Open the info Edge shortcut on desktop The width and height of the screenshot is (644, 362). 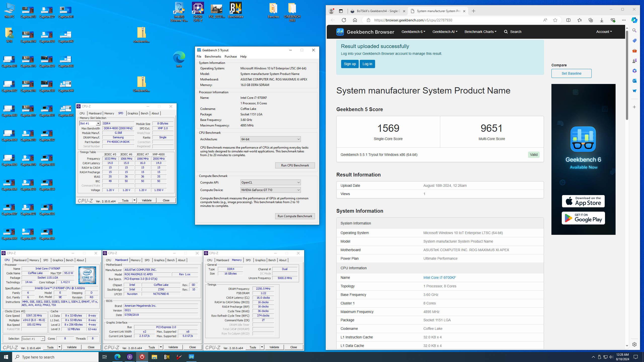click(179, 59)
